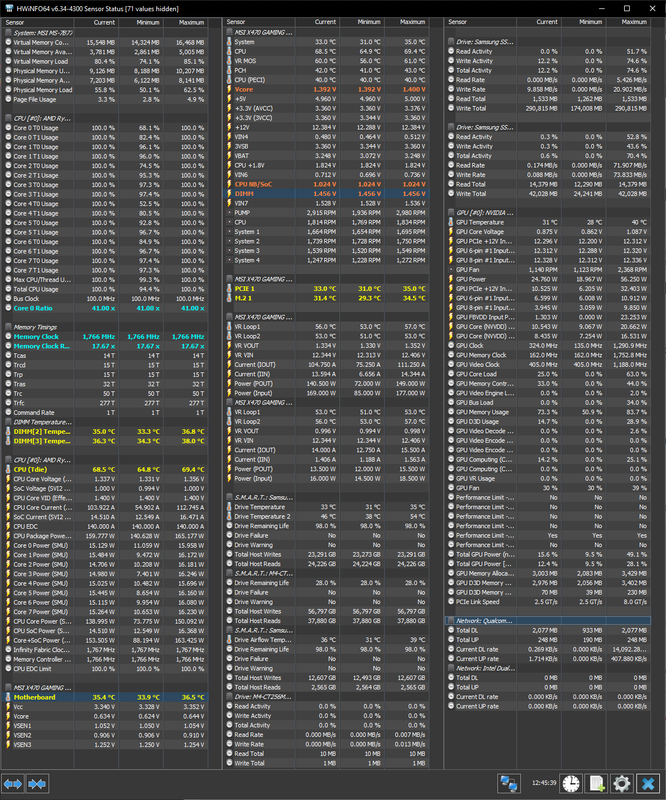Select the Bus Clock row
Screen dimensions: 666x800
click(105, 298)
